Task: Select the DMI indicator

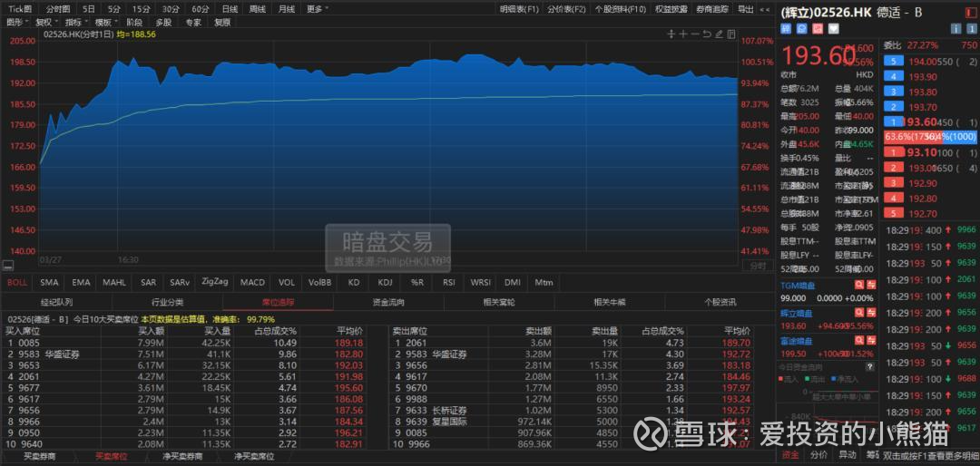Action: point(512,282)
